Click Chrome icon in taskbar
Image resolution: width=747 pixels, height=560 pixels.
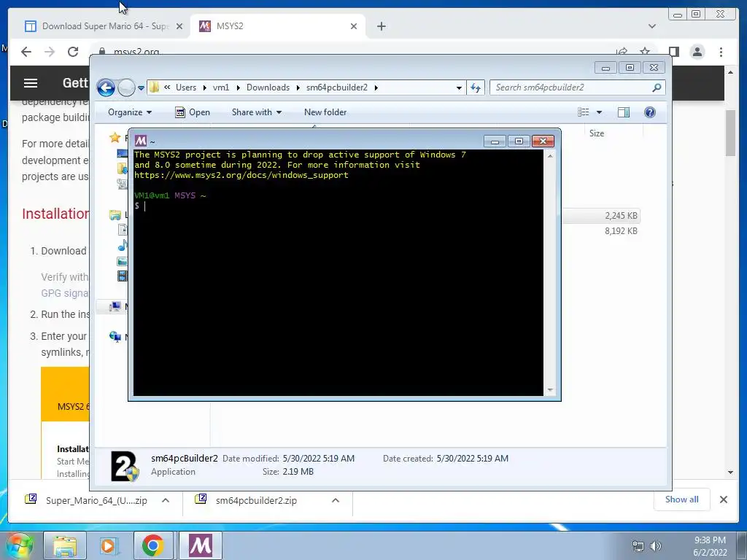[x=152, y=545]
